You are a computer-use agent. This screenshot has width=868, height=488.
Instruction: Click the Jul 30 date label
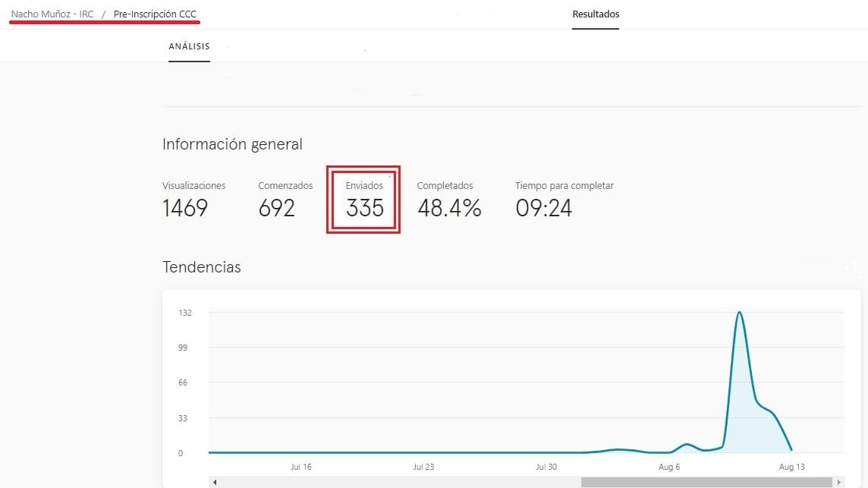tap(546, 467)
